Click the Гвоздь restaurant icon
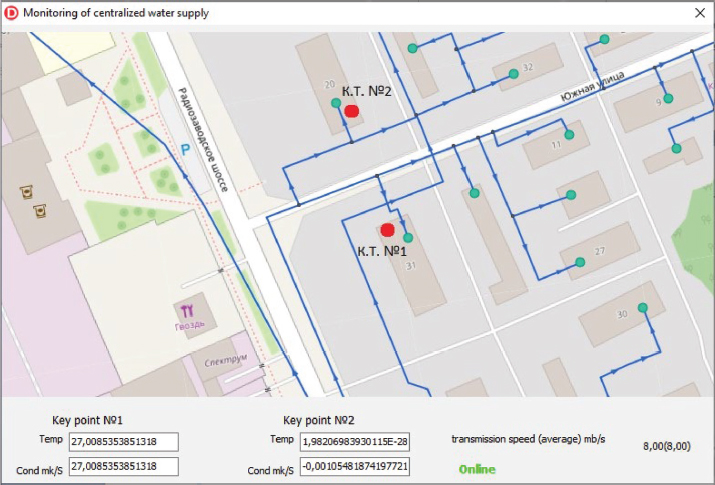Viewport: 715px width, 485px height. click(x=187, y=309)
